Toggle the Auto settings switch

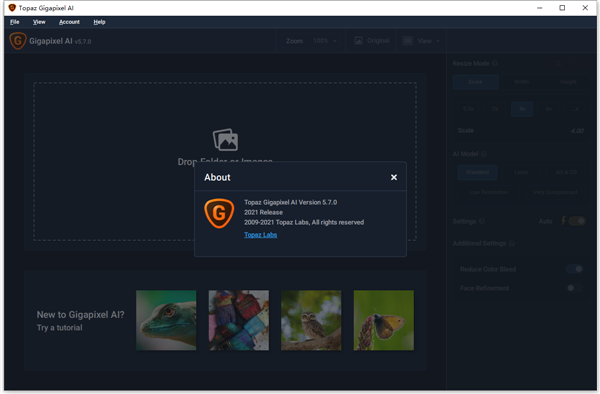pos(577,221)
